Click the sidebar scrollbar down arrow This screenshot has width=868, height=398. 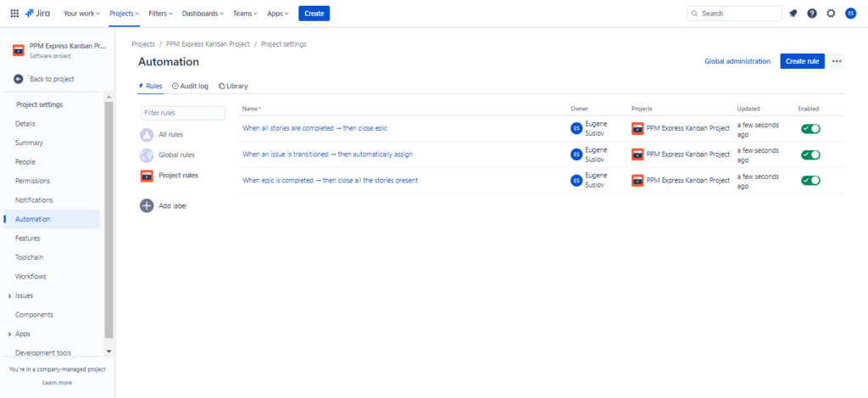tap(108, 351)
